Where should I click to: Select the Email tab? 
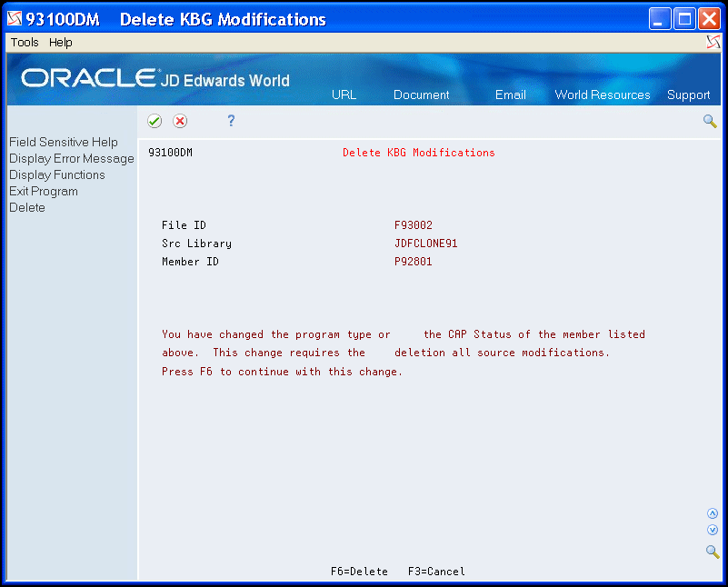tap(510, 95)
